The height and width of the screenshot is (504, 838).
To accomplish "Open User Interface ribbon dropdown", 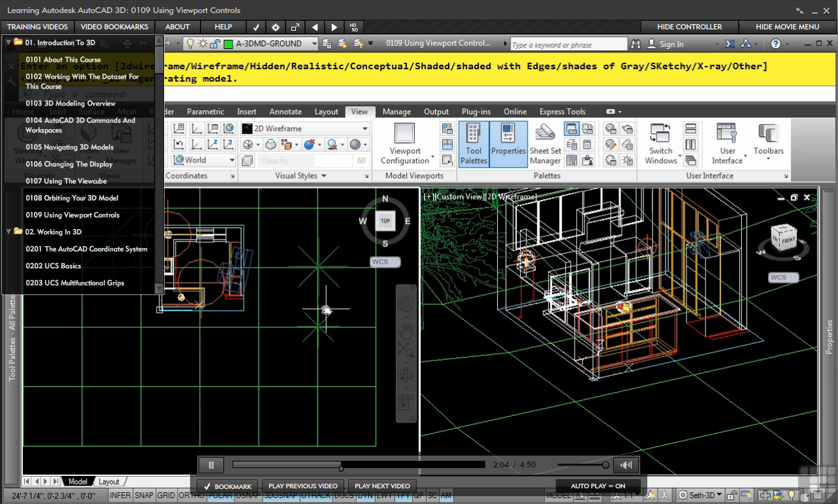I will pyautogui.click(x=727, y=144).
